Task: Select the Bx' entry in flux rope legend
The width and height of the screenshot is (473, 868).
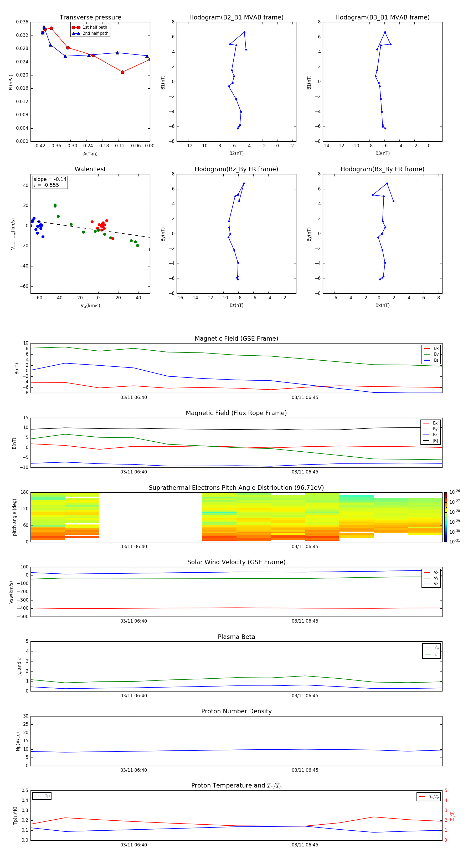Action: click(431, 423)
